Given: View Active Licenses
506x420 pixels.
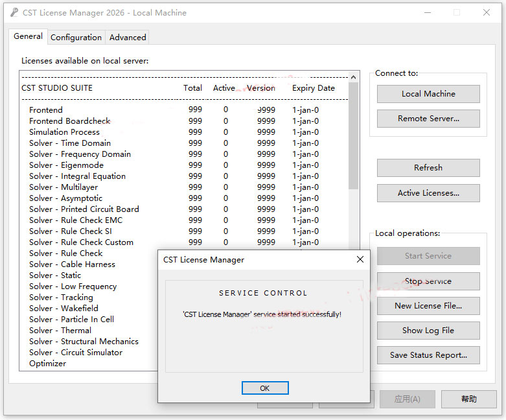Looking at the screenshot, I should 428,193.
